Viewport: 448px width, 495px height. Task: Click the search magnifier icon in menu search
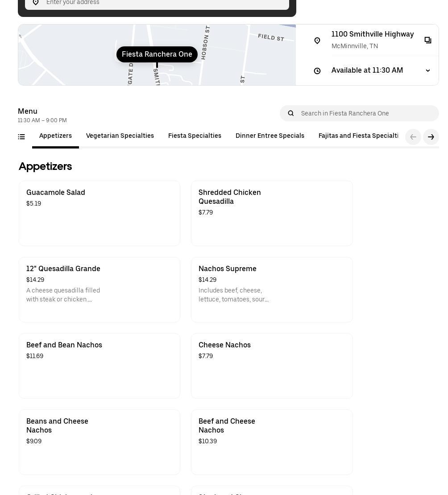point(291,113)
